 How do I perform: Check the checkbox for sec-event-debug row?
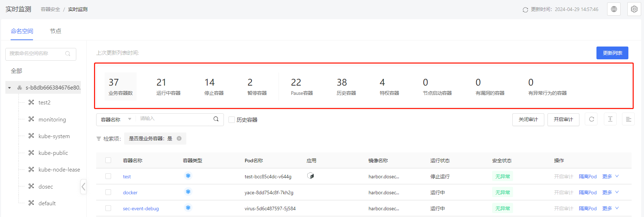click(108, 208)
